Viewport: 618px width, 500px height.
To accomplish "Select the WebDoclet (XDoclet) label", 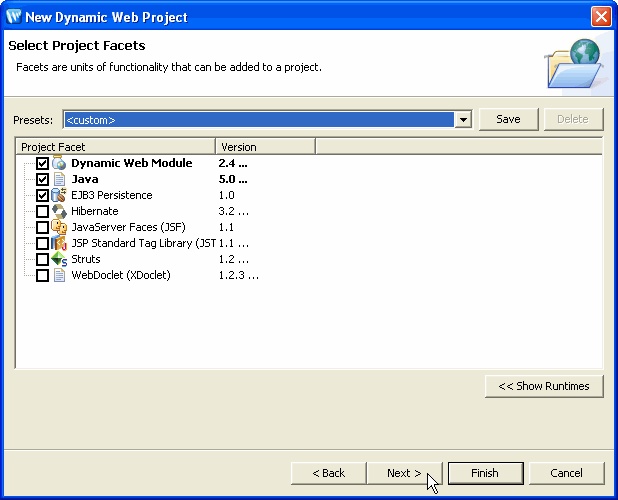I will coord(121,275).
